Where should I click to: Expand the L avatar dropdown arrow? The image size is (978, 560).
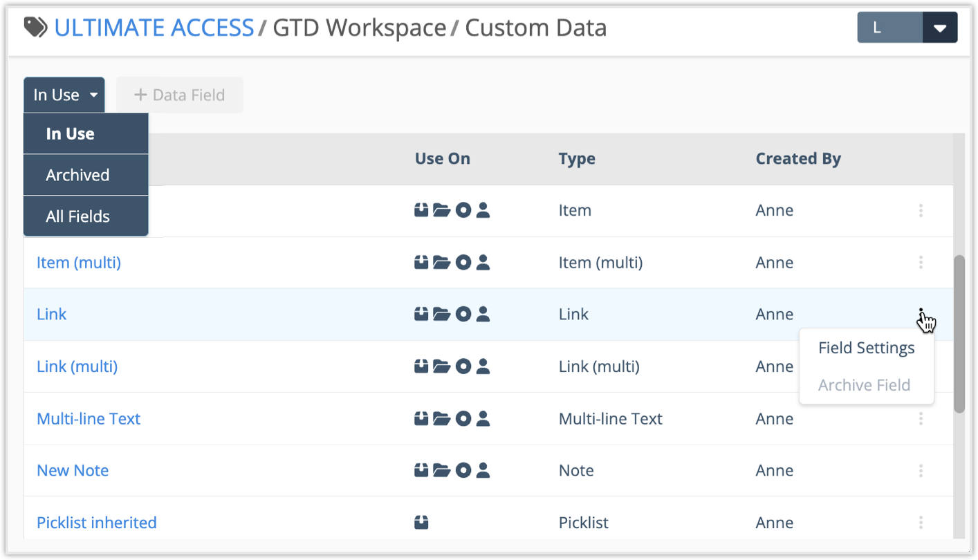(939, 28)
